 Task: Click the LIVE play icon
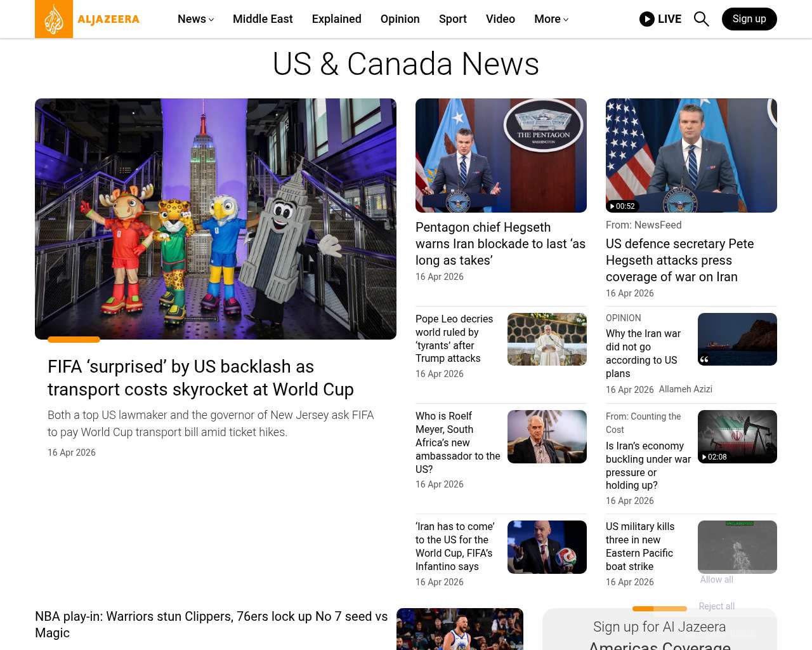pyautogui.click(x=647, y=19)
